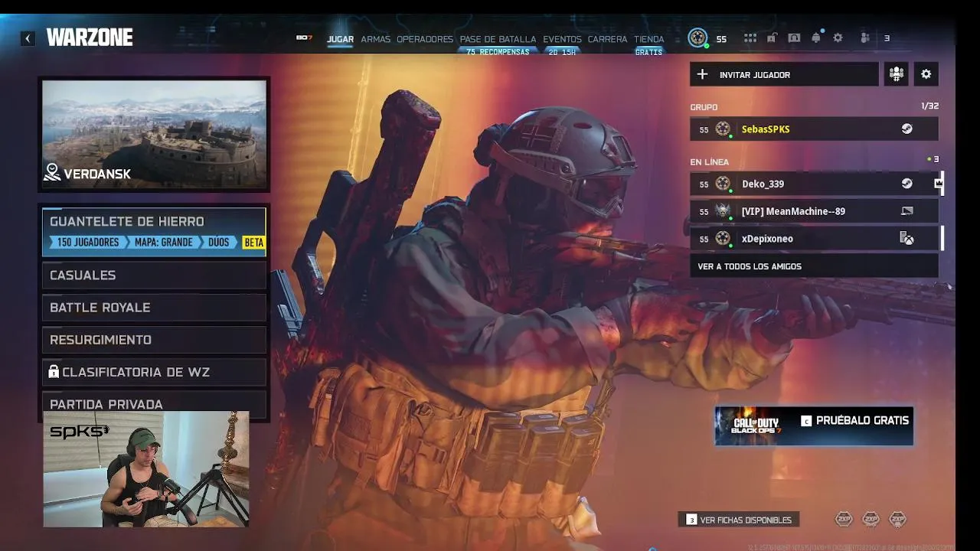The height and width of the screenshot is (551, 980).
Task: Click the crown icon next to Deko_339
Action: coord(938,184)
